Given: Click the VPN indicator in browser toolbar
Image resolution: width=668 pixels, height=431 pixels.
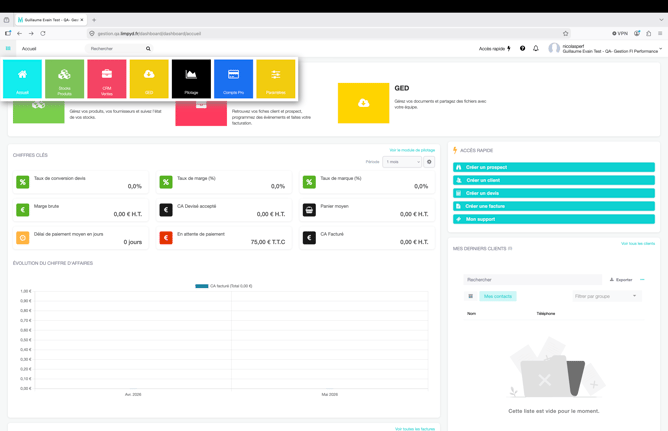Looking at the screenshot, I should click(620, 33).
